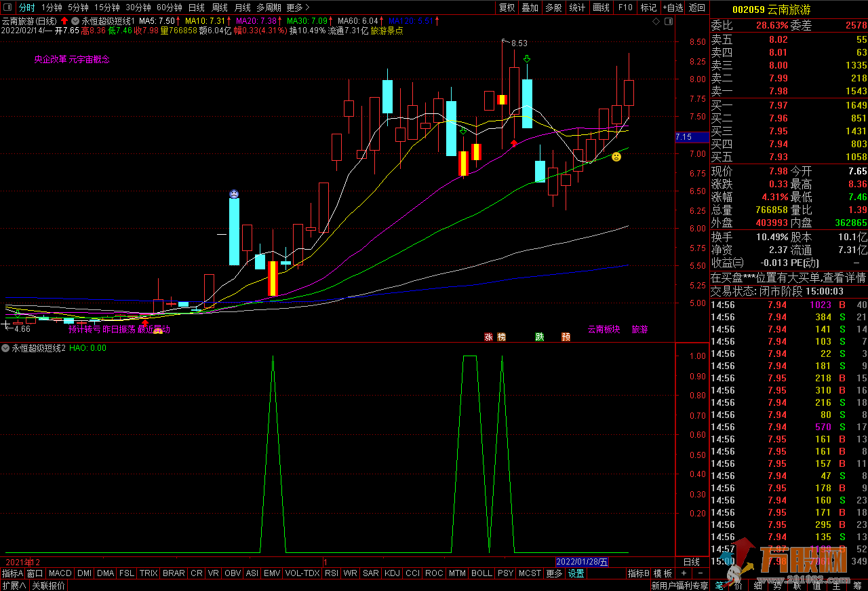Switch to 30分钟 period
868x591 pixels.
pos(138,7)
